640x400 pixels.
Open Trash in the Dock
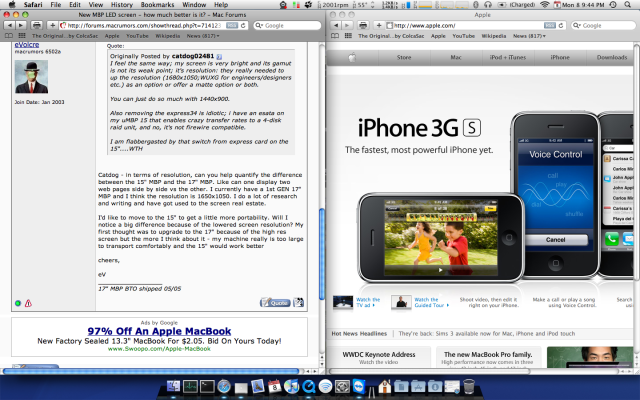pos(469,386)
